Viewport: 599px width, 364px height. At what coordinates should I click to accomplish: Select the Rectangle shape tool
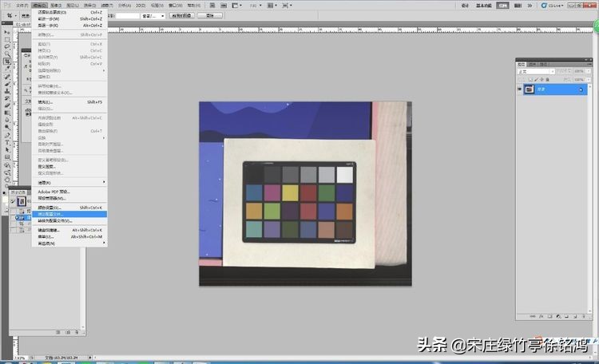(7, 157)
